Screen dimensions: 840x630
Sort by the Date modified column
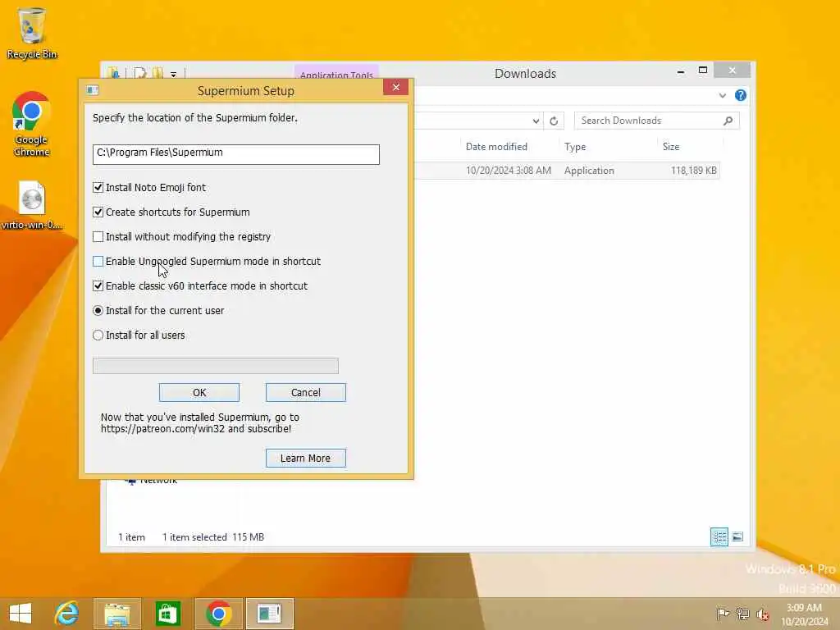click(x=496, y=147)
